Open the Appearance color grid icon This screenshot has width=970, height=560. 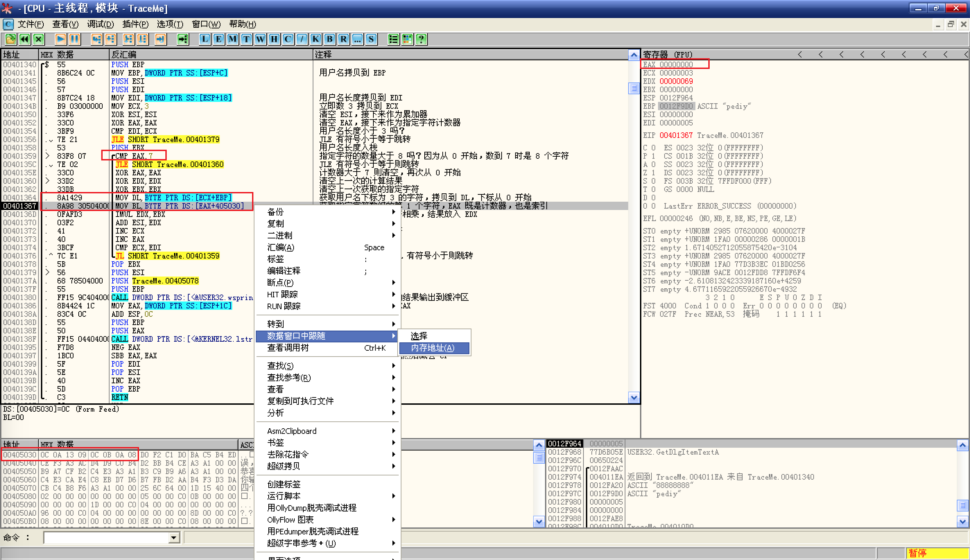[407, 39]
